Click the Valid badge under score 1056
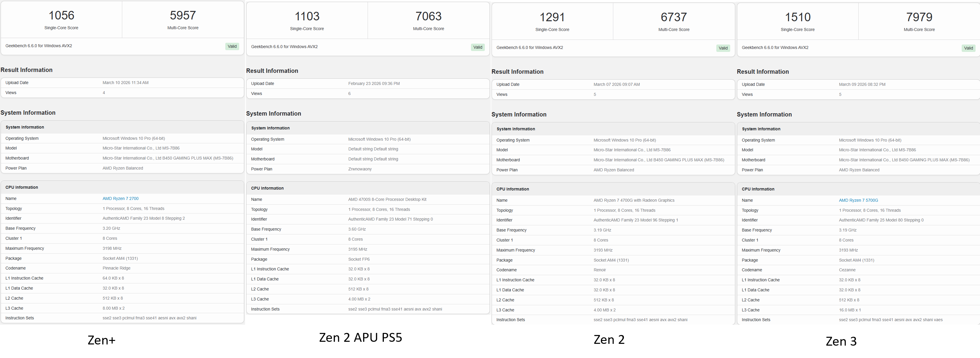Screen dimensions: 980x358 [x=232, y=46]
